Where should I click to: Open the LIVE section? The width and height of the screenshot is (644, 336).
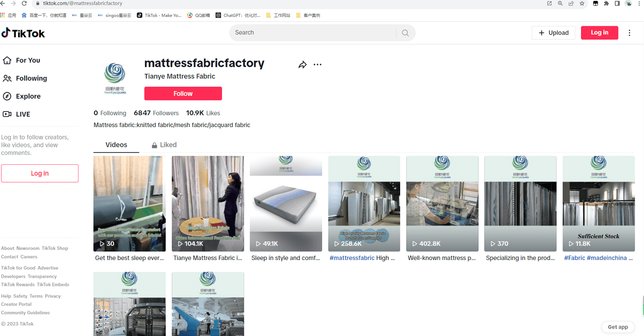coord(17,114)
